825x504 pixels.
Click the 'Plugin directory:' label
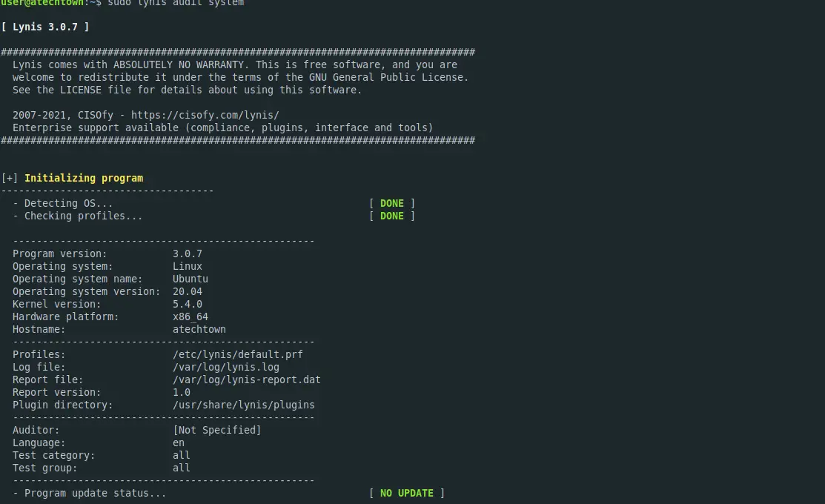tap(62, 405)
